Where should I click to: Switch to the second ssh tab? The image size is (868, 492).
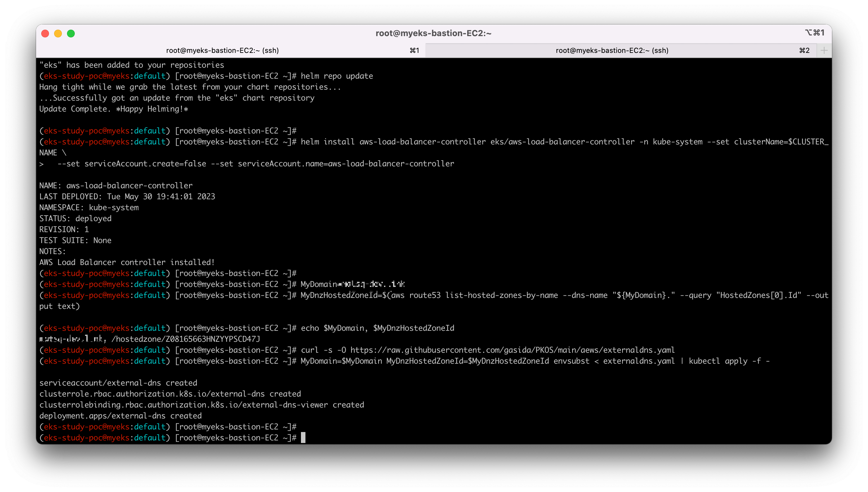click(612, 50)
